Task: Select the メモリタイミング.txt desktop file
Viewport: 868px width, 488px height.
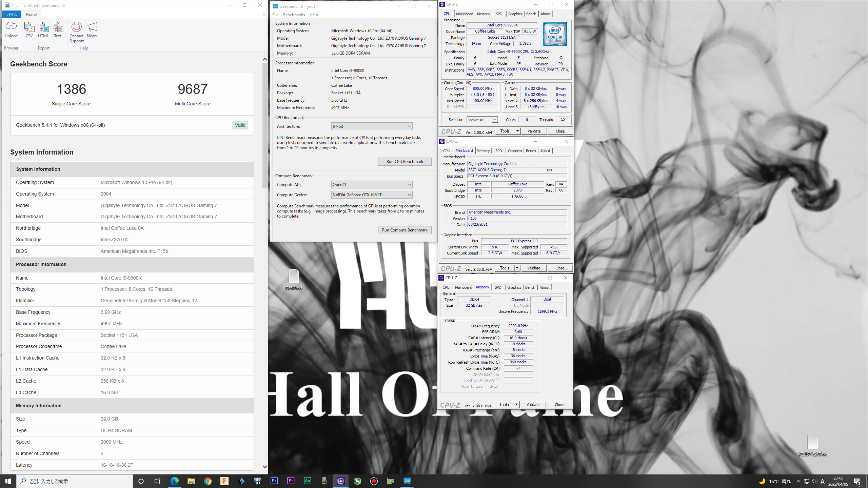Action: [x=812, y=446]
